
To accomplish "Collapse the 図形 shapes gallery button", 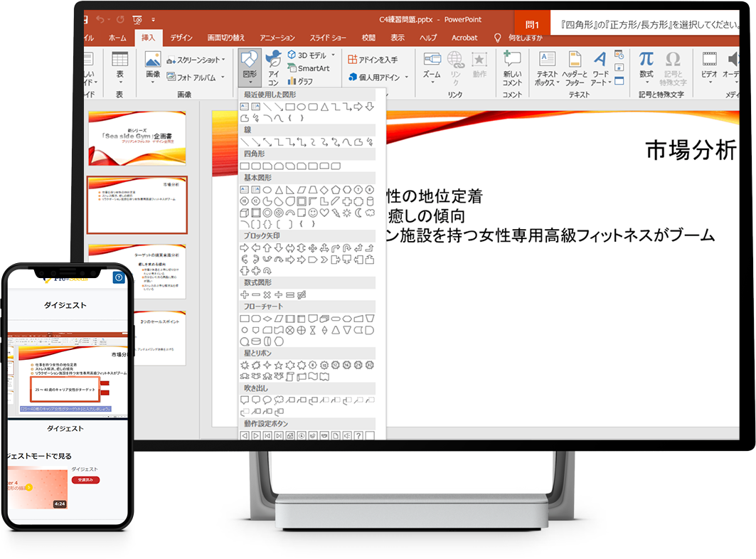I will pos(250,68).
